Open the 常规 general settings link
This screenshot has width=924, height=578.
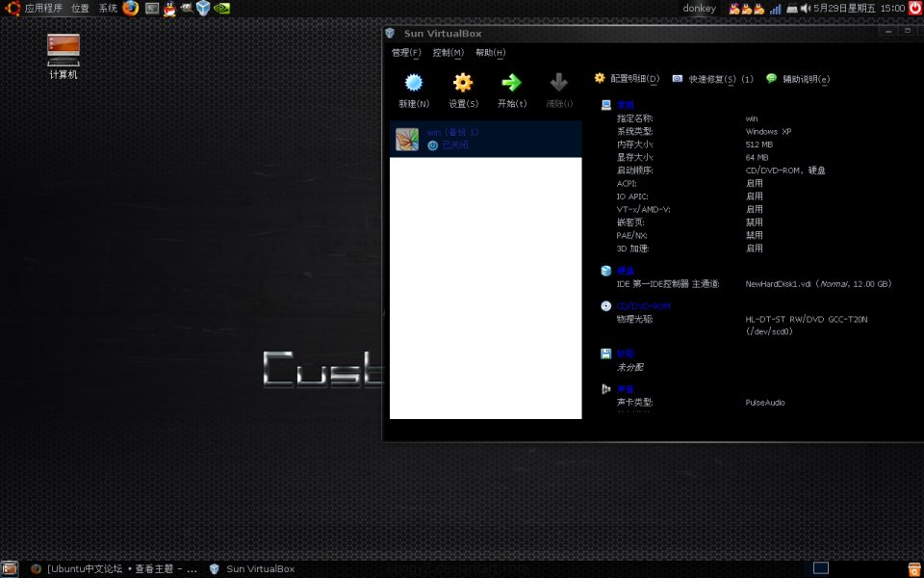pyautogui.click(x=626, y=105)
